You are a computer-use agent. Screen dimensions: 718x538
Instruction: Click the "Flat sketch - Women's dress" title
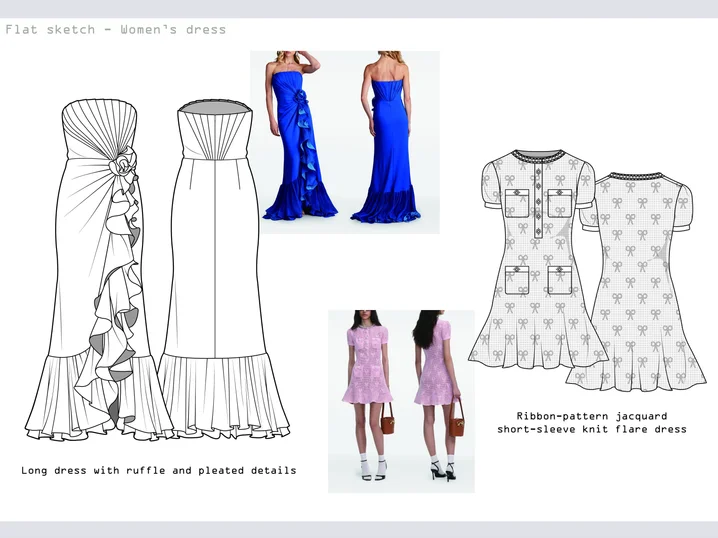pyautogui.click(x=116, y=29)
